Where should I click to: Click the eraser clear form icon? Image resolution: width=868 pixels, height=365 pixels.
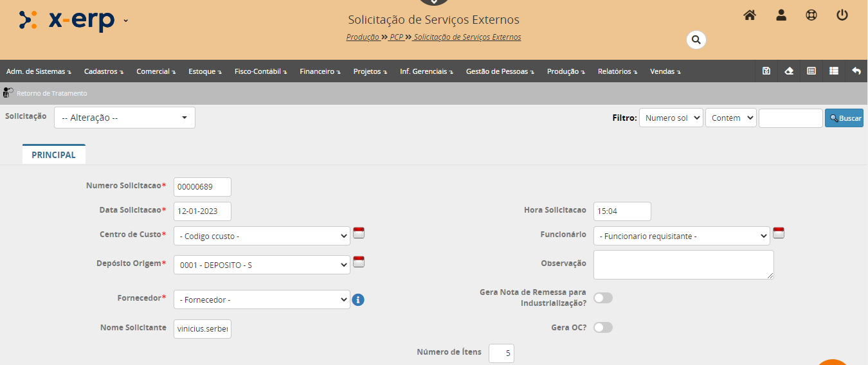(789, 71)
